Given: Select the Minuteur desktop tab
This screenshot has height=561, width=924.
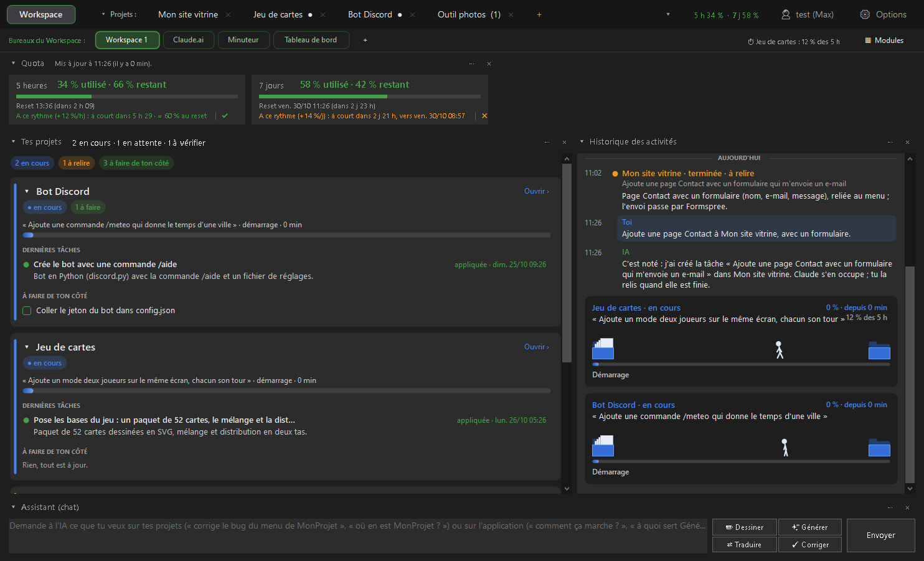Looking at the screenshot, I should tap(243, 40).
